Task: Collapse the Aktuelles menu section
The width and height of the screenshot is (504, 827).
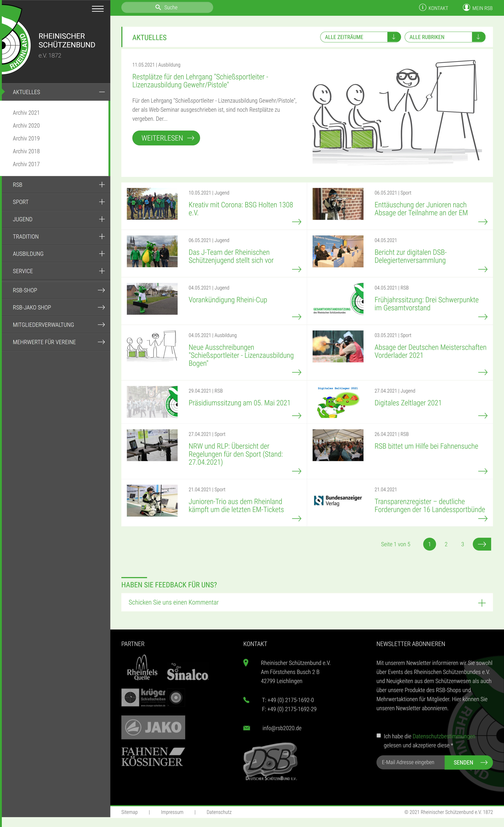Action: [x=102, y=92]
